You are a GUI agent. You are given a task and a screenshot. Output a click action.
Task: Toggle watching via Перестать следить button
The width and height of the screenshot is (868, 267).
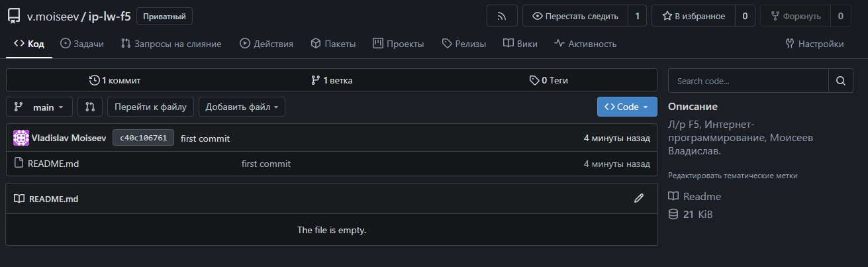(x=575, y=16)
